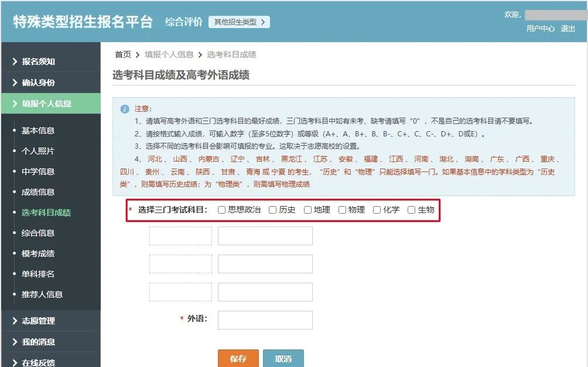This screenshot has width=588, height=367.
Task: Open the 用户中心 link
Action: tap(541, 29)
